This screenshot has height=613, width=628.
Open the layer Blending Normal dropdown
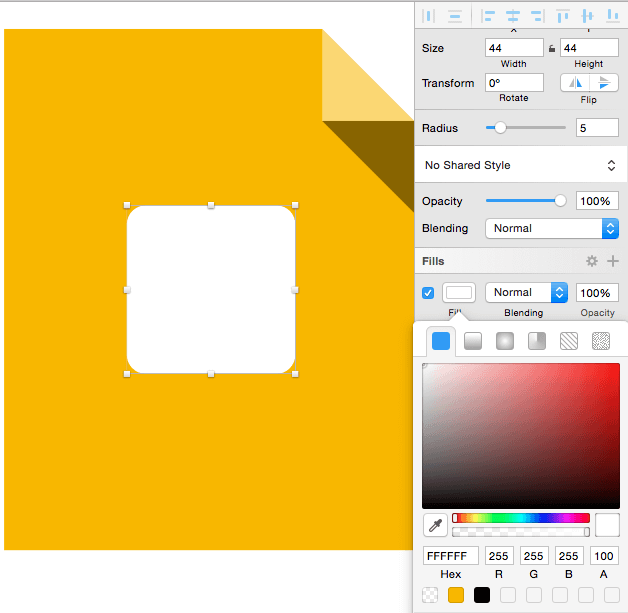552,228
